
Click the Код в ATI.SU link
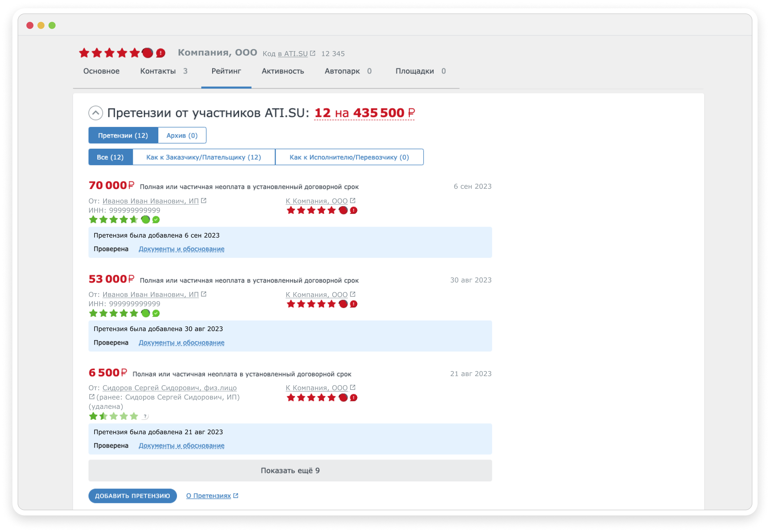point(293,54)
